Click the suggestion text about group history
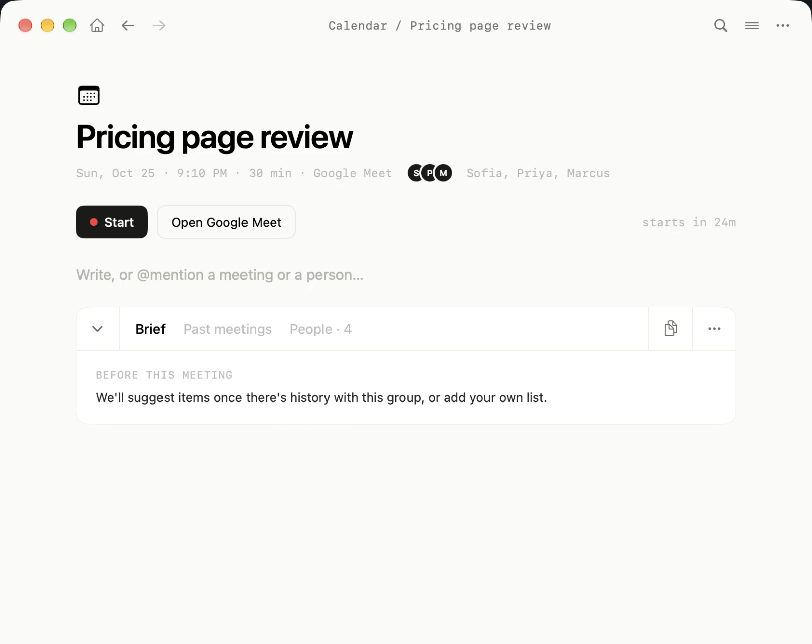 [321, 397]
